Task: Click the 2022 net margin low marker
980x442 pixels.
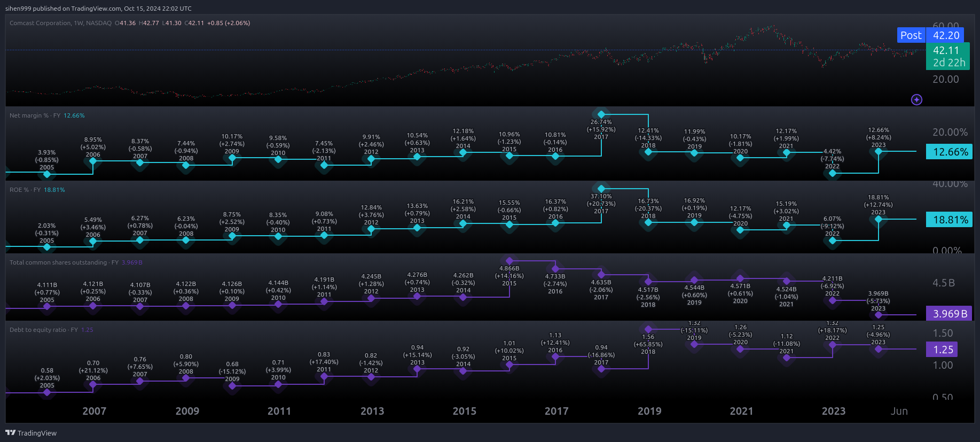Action: [x=833, y=173]
